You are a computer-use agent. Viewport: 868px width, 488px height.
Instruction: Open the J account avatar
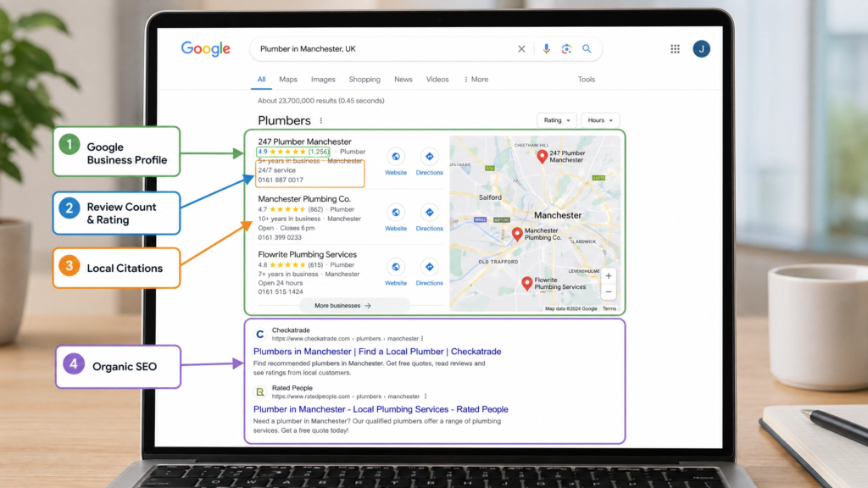click(x=701, y=48)
